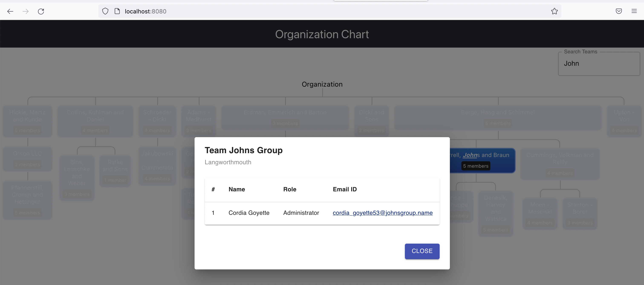Click the page info icon in address bar
644x285 pixels.
tap(117, 11)
